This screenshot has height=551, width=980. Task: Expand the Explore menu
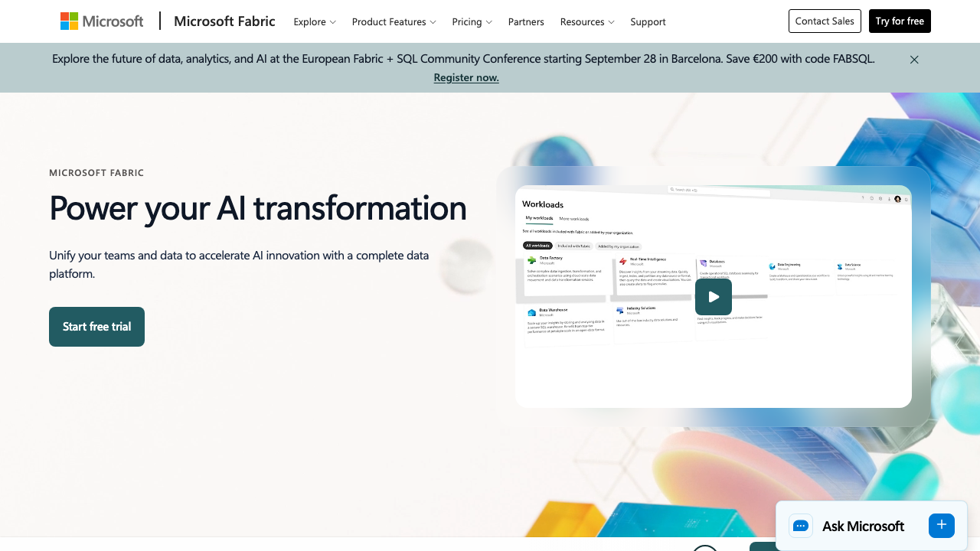click(315, 21)
